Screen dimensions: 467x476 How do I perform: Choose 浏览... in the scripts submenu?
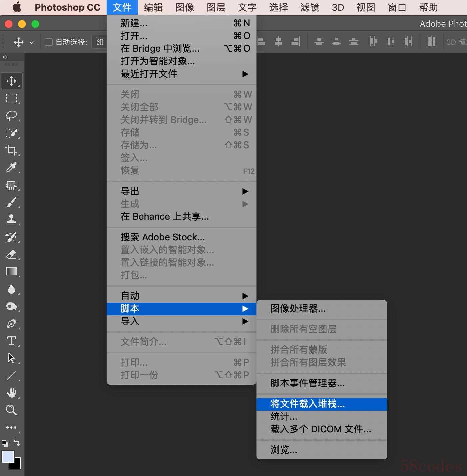322,450
